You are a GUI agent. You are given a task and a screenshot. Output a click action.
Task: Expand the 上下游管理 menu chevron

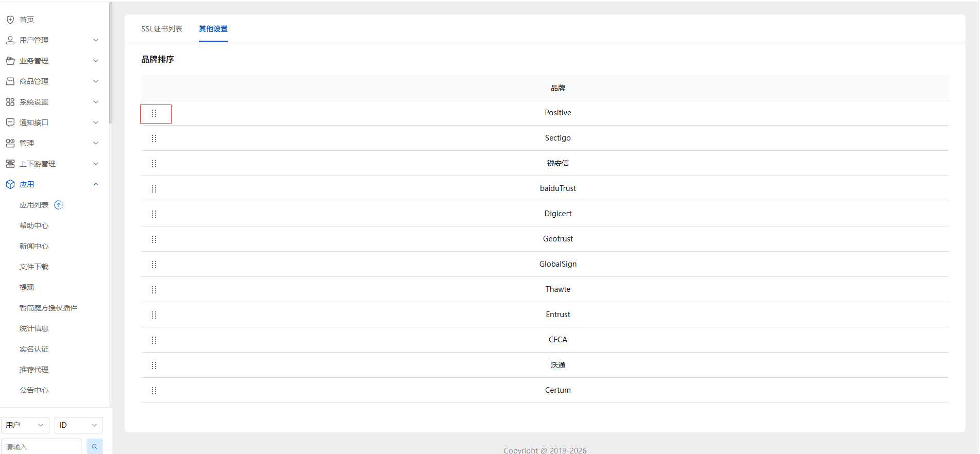[96, 164]
